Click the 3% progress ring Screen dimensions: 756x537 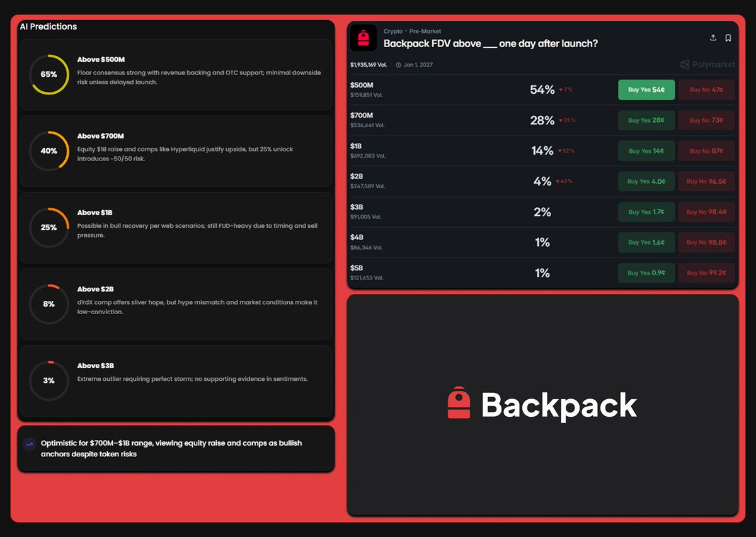tap(49, 381)
